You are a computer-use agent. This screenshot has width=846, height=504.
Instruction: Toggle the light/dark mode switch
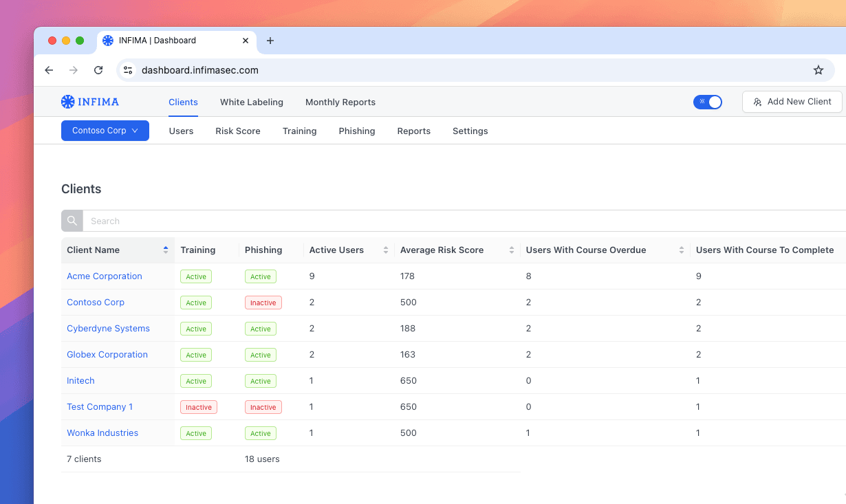pos(708,101)
